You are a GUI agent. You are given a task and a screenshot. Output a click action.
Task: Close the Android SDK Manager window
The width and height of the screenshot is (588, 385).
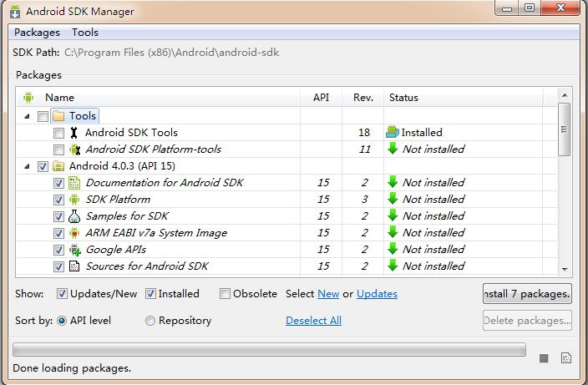560,8
